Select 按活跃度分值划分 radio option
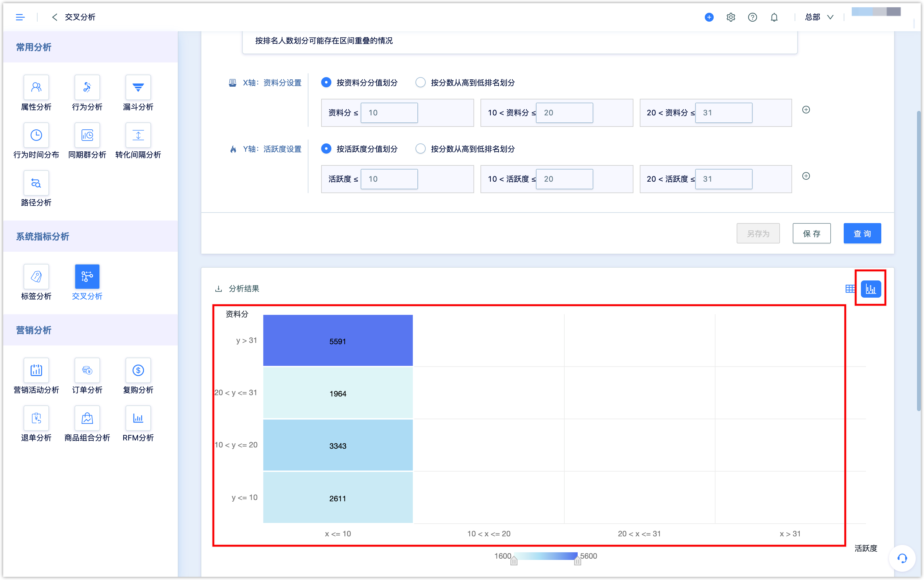Screen dimensions: 924x580 click(326, 149)
